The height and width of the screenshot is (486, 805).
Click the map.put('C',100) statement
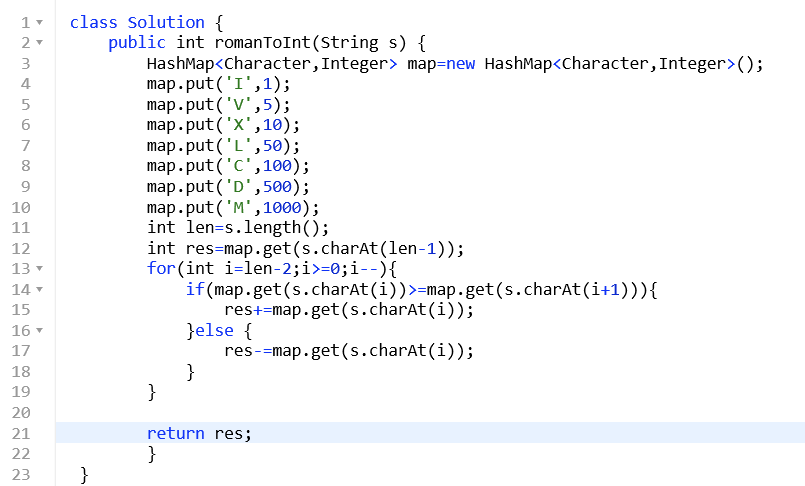point(228,166)
